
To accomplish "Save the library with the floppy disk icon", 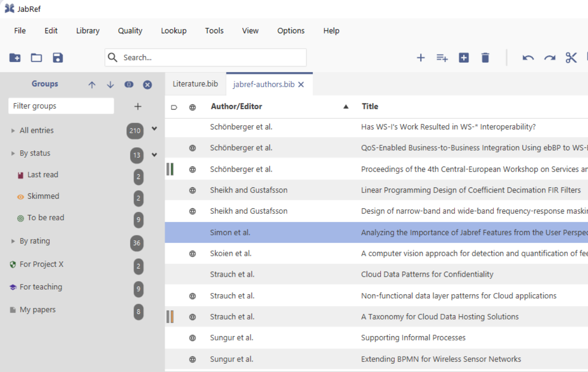I will click(x=58, y=58).
